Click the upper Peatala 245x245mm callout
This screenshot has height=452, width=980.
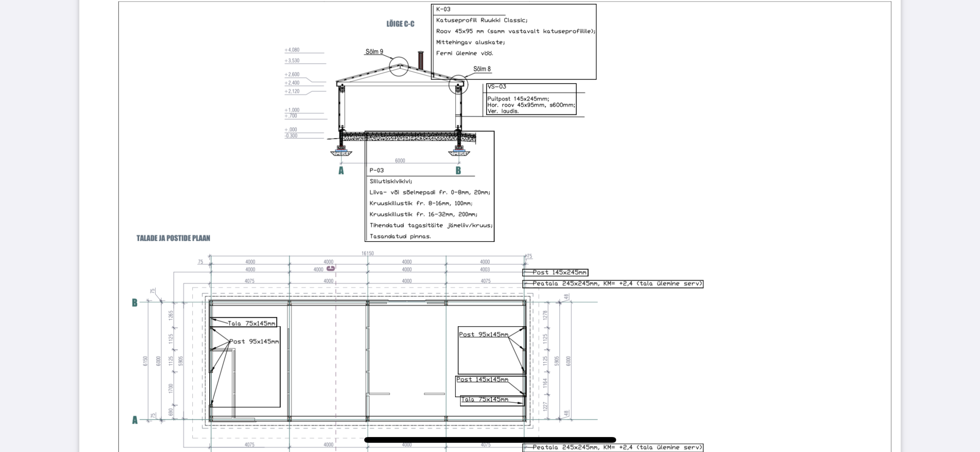tap(617, 284)
